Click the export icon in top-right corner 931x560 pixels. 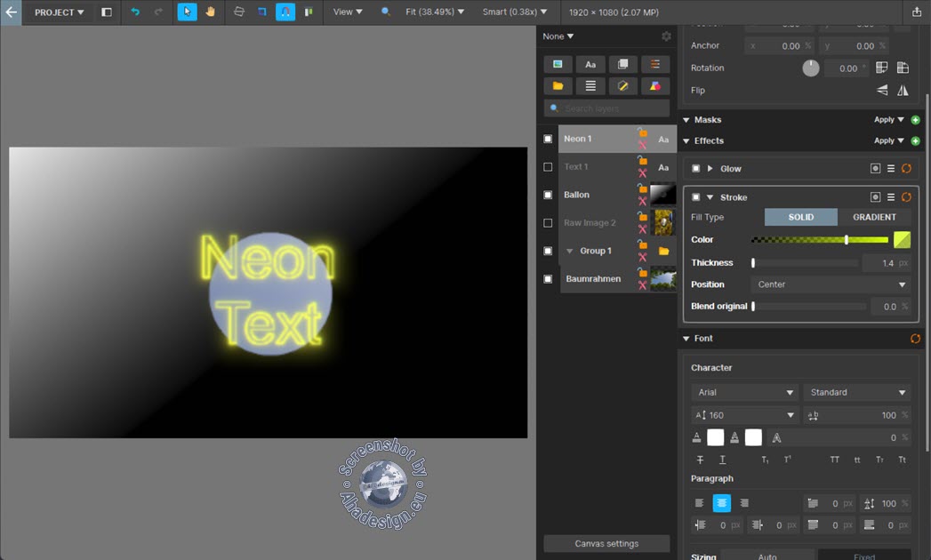916,12
